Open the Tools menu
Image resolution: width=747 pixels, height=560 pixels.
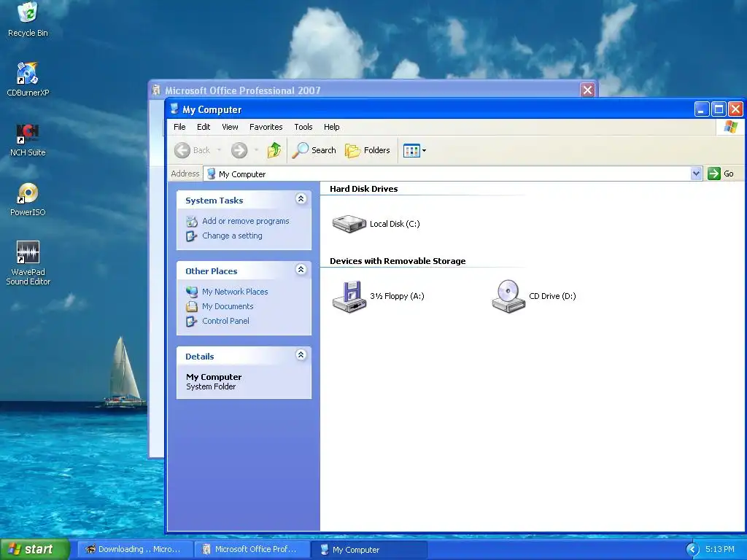pyautogui.click(x=303, y=127)
